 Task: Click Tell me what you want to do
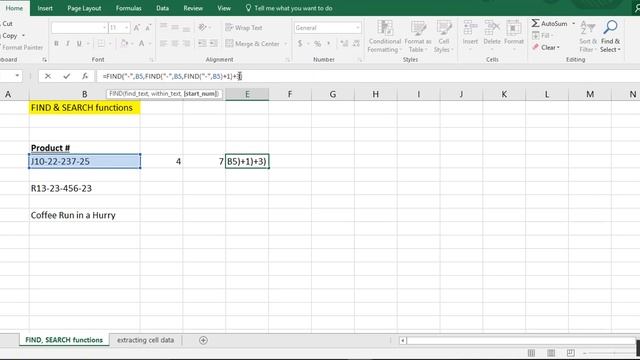pos(289,8)
